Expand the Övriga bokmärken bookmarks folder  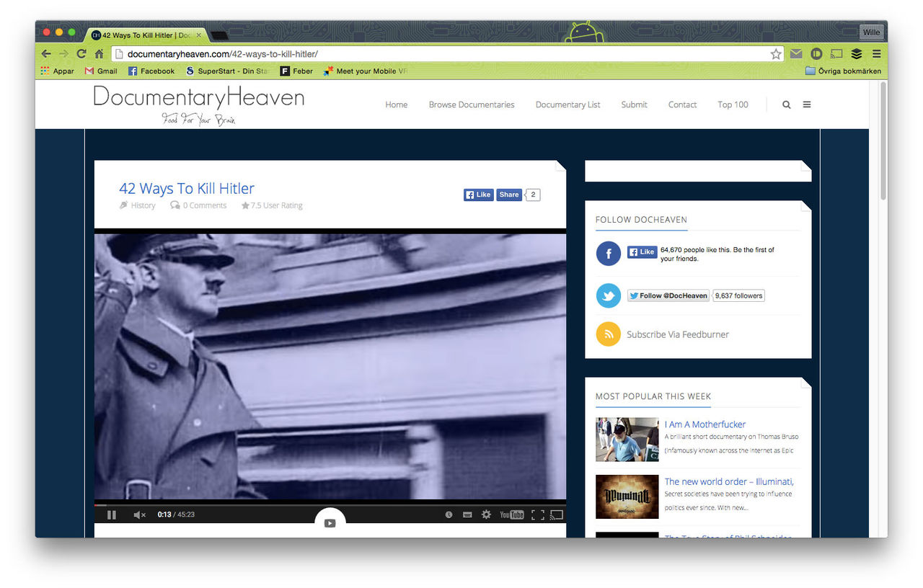(x=843, y=71)
